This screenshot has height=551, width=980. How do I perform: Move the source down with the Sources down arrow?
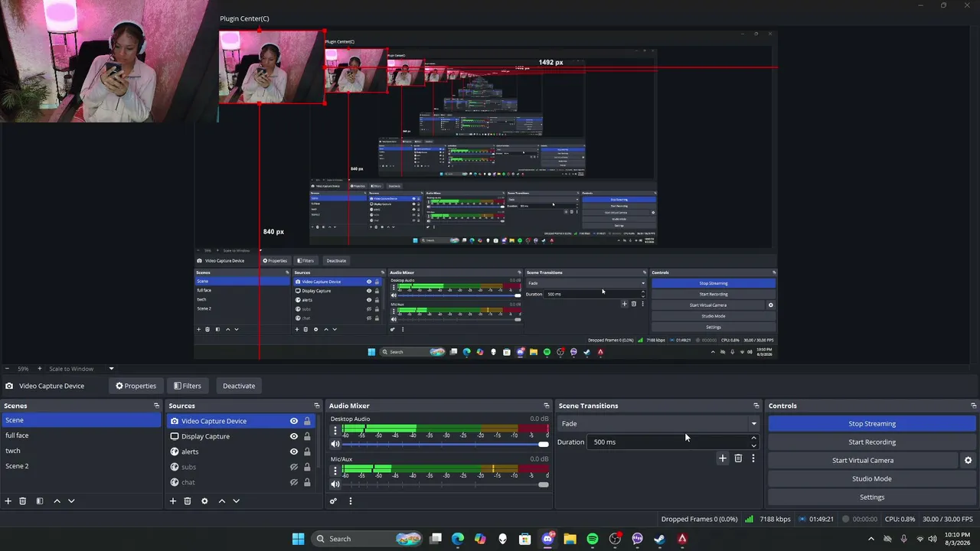[x=236, y=501]
